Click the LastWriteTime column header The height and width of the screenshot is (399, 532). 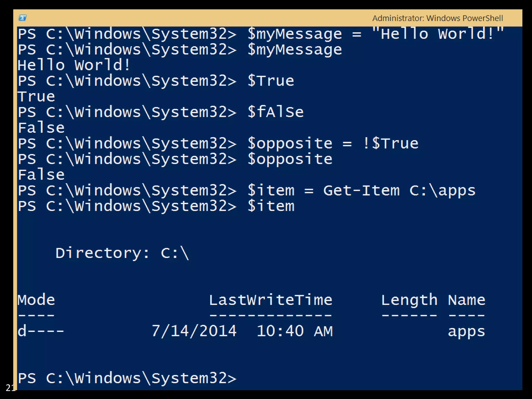click(271, 300)
